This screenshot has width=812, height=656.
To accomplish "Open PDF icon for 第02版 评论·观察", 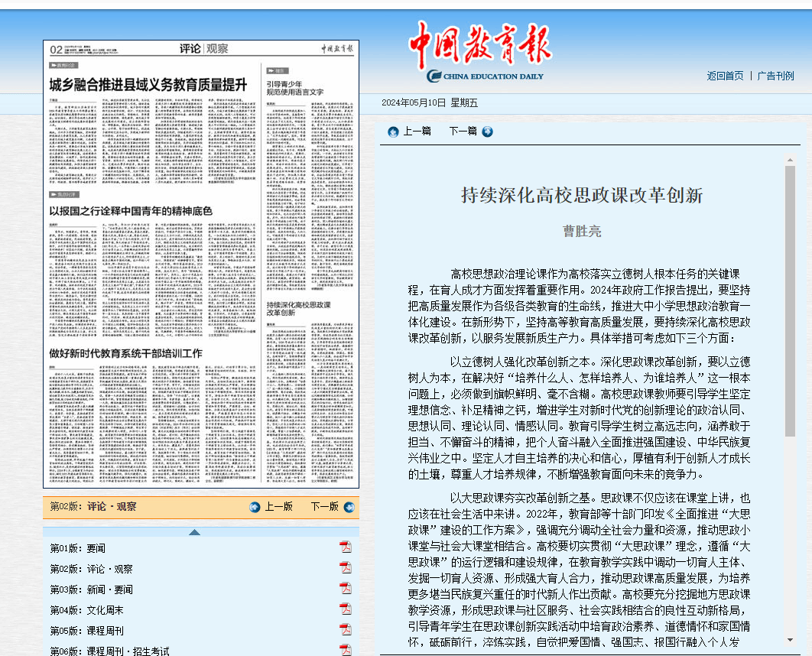I will click(x=346, y=567).
